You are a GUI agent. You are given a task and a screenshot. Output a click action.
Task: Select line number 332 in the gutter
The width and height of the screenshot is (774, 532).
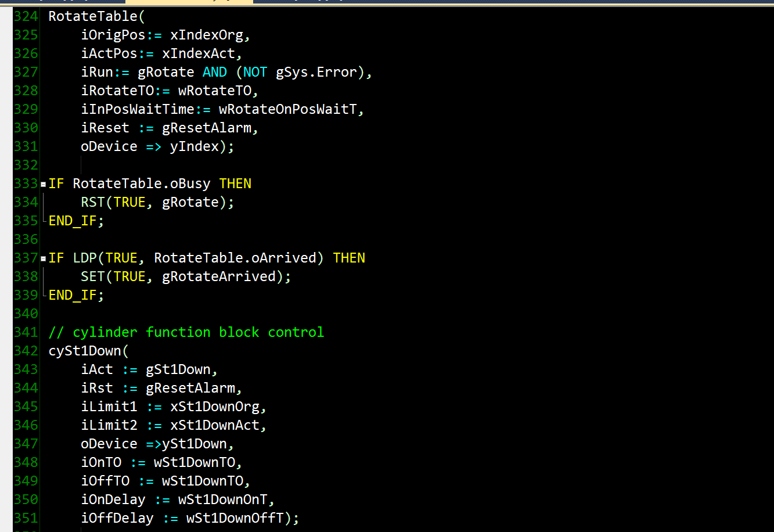click(26, 165)
